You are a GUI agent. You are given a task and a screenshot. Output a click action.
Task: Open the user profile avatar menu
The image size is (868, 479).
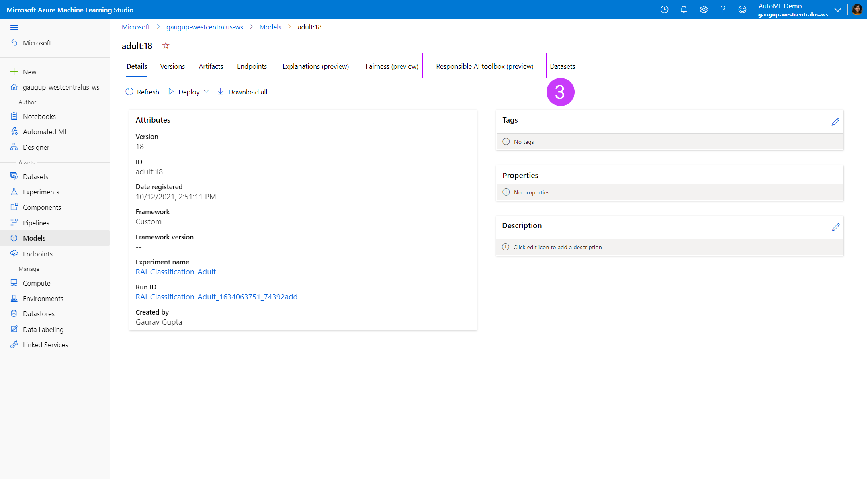click(x=857, y=10)
